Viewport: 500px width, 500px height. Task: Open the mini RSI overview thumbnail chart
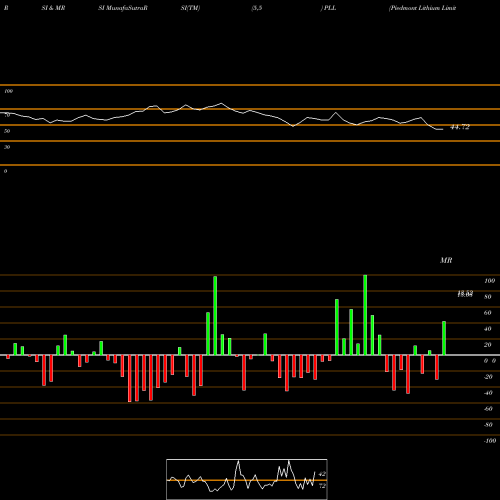point(247,479)
